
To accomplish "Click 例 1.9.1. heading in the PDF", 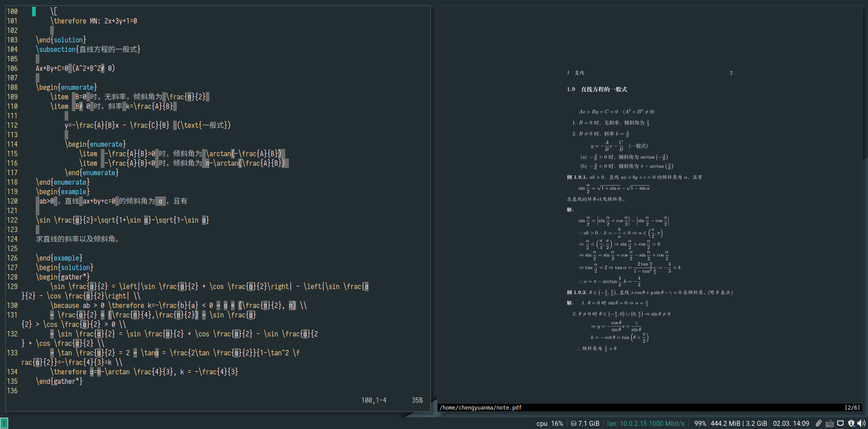I will [577, 177].
